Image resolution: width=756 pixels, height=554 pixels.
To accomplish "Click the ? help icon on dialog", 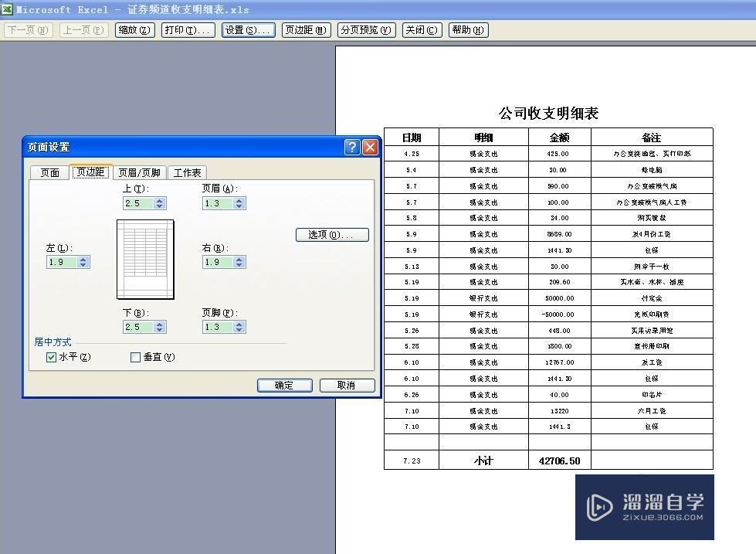I will click(353, 146).
